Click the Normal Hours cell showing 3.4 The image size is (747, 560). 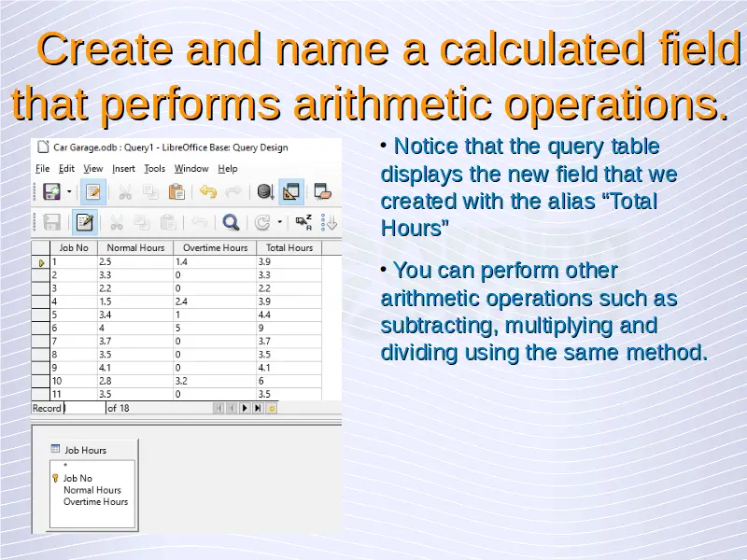tap(135, 315)
